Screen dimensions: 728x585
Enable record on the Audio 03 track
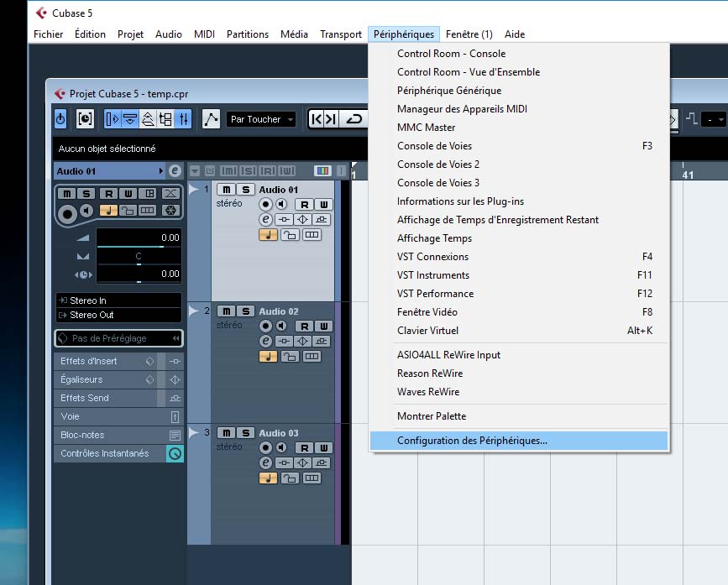click(x=266, y=447)
